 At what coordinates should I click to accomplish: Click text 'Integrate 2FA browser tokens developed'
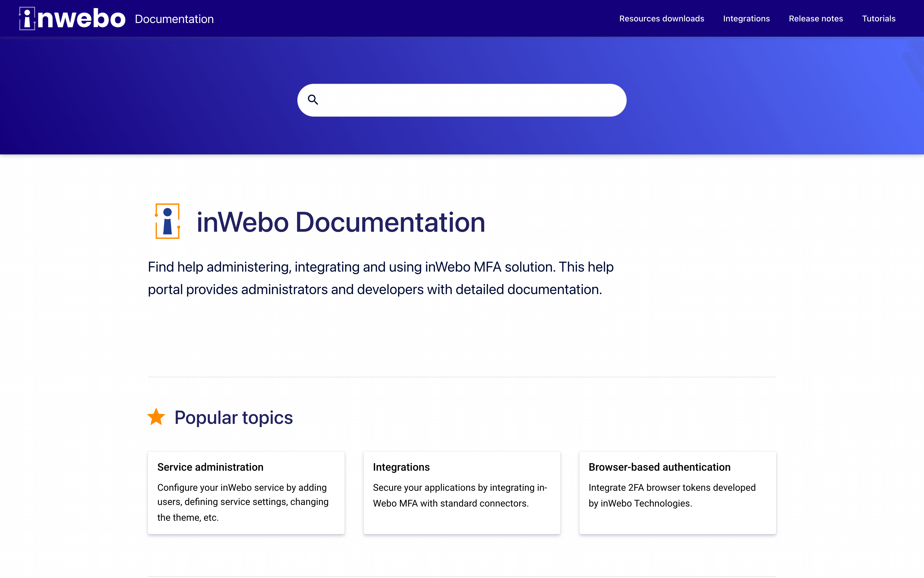coord(672,487)
